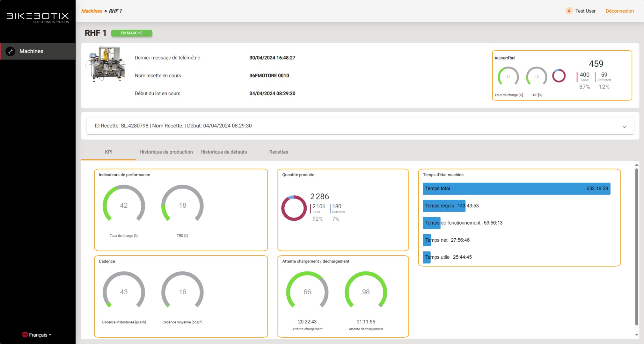
Task: Go to Machines breadcrumb link
Action: 92,11
